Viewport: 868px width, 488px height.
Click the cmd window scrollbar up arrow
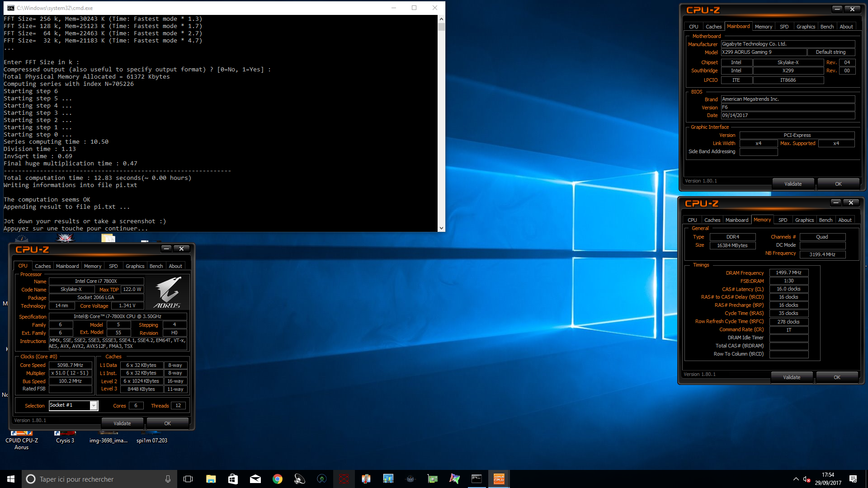click(441, 19)
